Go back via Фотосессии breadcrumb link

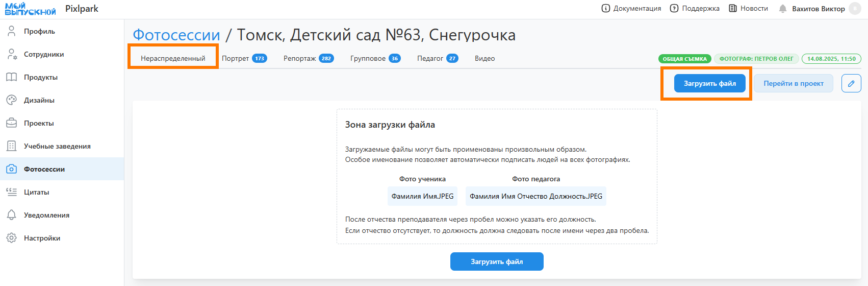176,35
